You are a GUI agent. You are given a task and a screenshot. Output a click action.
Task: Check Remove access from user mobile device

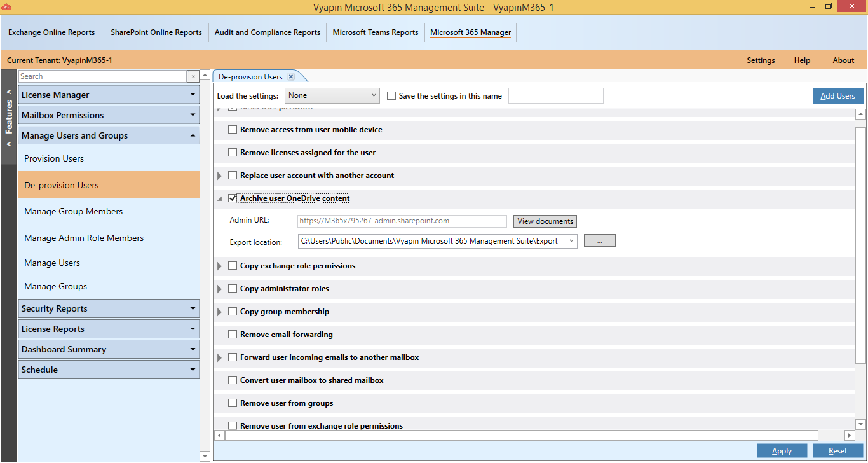(x=233, y=130)
